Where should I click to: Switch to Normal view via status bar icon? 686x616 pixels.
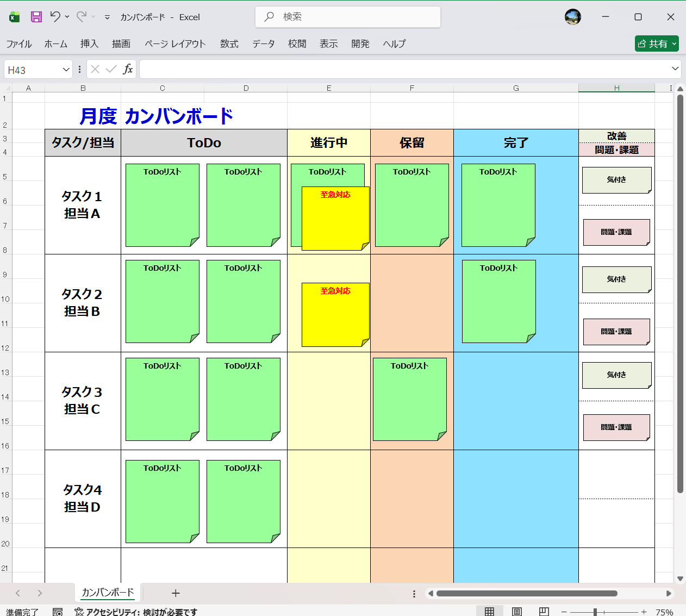[490, 611]
